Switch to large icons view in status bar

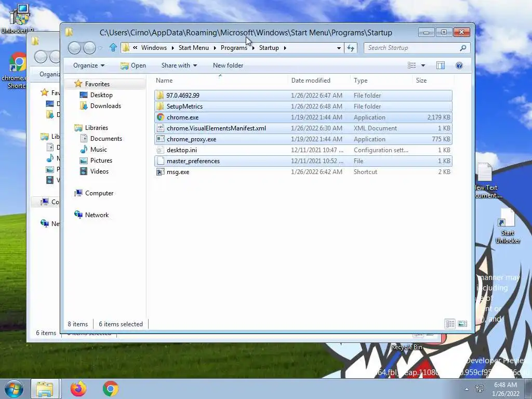coord(462,324)
